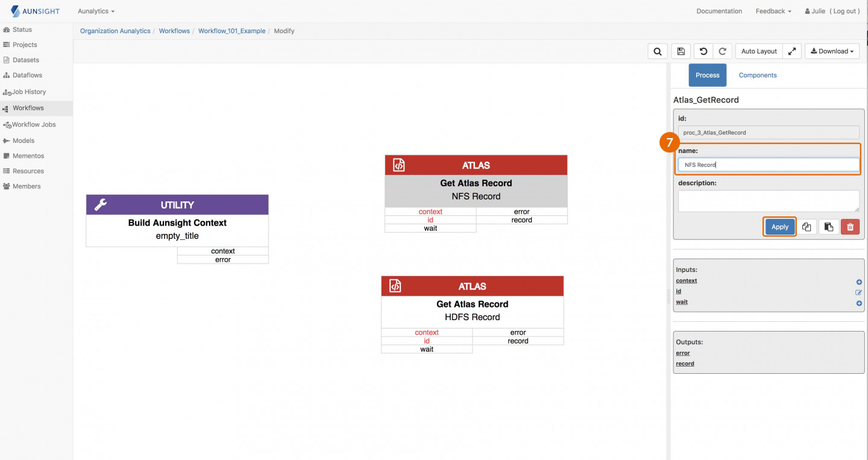Image resolution: width=868 pixels, height=460 pixels.
Task: Open the Feedback dropdown
Action: 773,11
